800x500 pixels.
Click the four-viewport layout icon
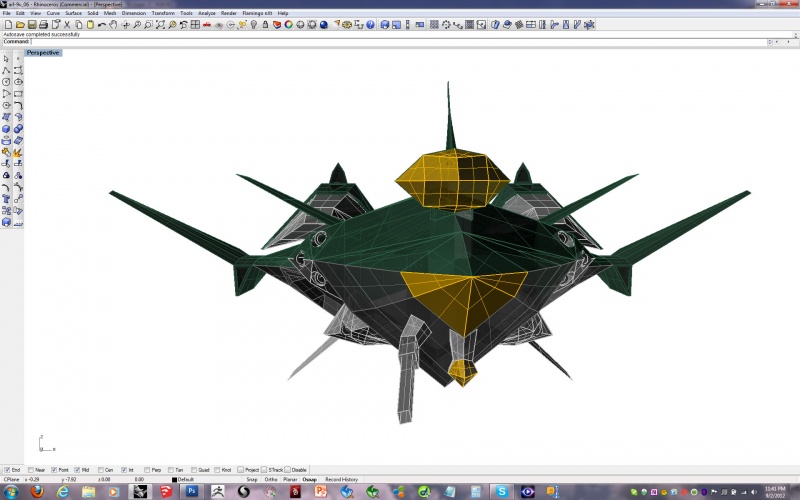tap(195, 24)
